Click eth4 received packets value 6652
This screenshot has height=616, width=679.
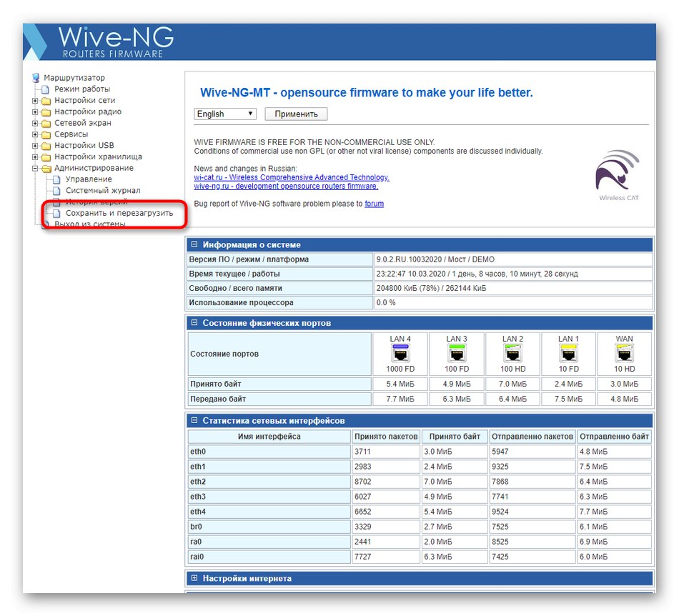[363, 512]
